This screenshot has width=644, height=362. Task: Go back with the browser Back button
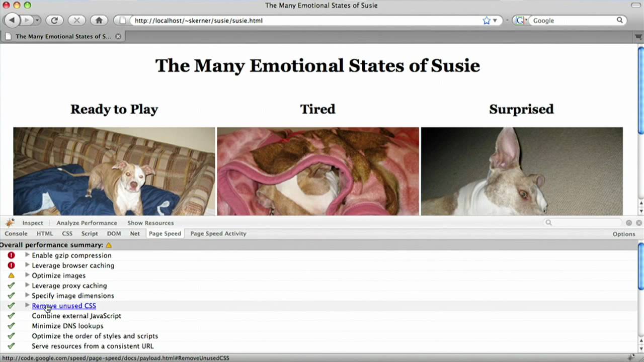[x=12, y=20]
